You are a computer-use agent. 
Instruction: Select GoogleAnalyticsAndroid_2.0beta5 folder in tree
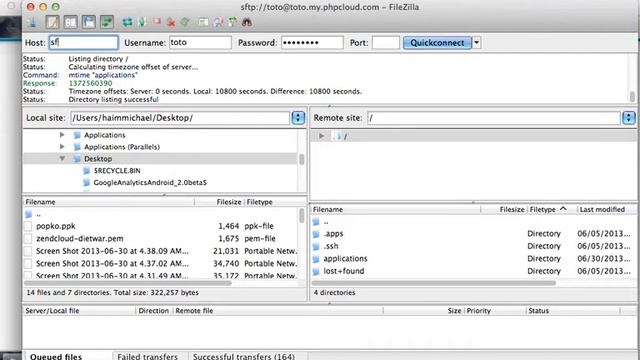[150, 182]
